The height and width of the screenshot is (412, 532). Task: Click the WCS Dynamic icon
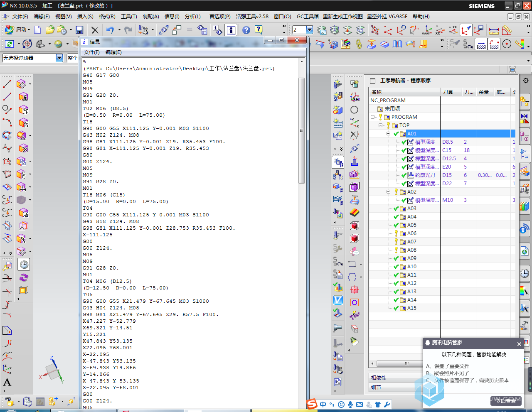(x=375, y=30)
